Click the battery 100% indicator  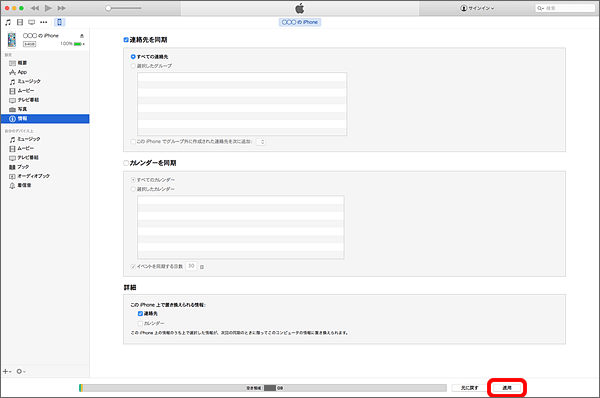(x=72, y=44)
